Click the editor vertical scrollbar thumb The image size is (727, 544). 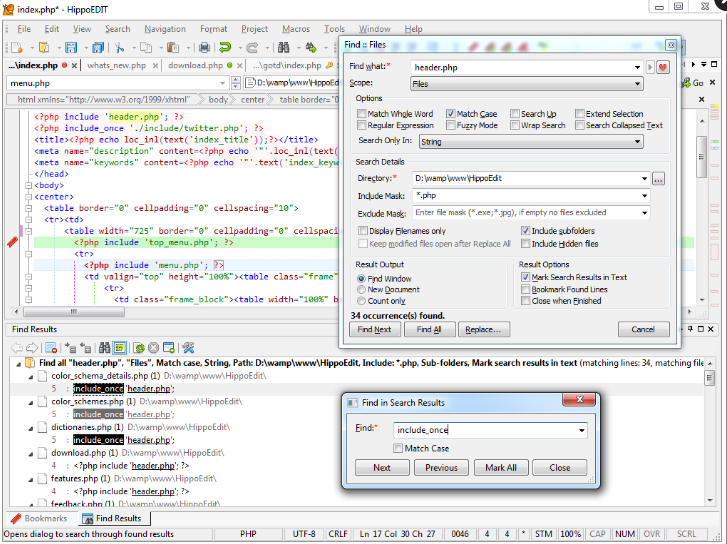click(x=701, y=157)
